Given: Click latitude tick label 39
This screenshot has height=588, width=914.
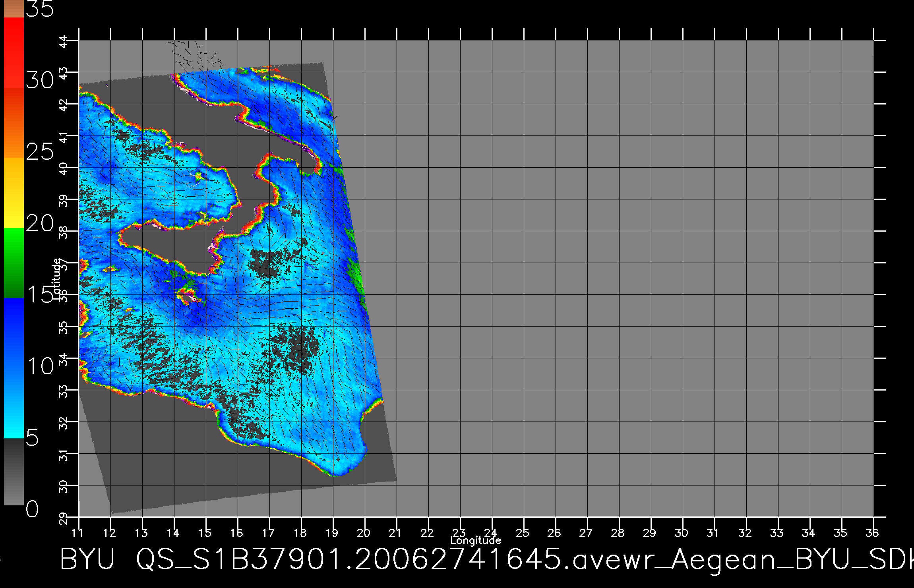Looking at the screenshot, I should click(63, 200).
